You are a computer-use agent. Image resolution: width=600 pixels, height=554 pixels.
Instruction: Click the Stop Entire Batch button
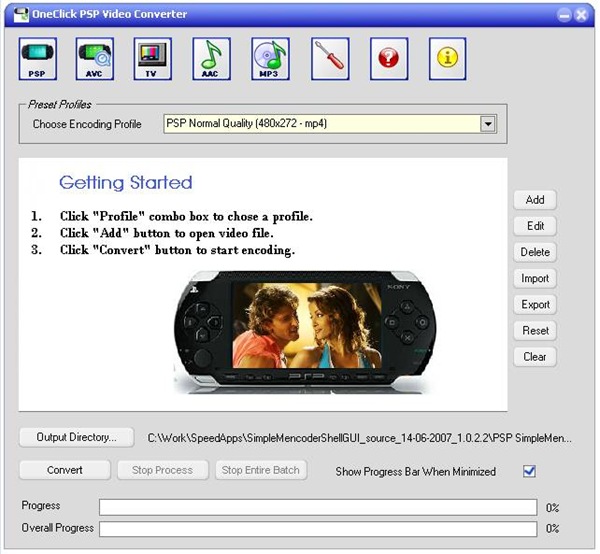[x=261, y=470]
